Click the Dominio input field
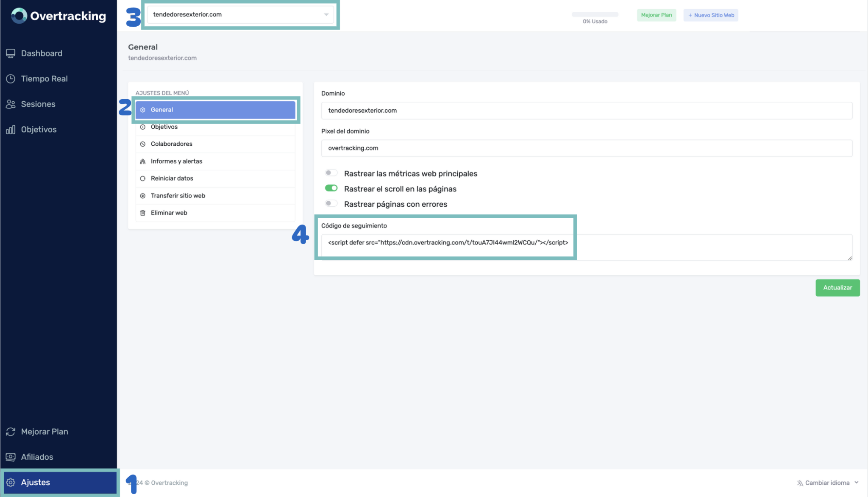The image size is (868, 497). (587, 111)
